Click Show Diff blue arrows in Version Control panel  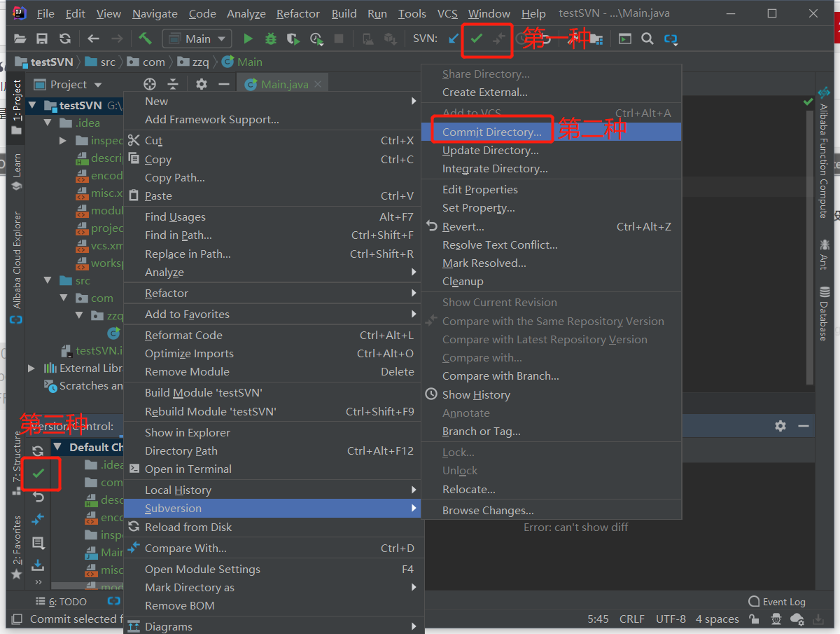[x=38, y=519]
